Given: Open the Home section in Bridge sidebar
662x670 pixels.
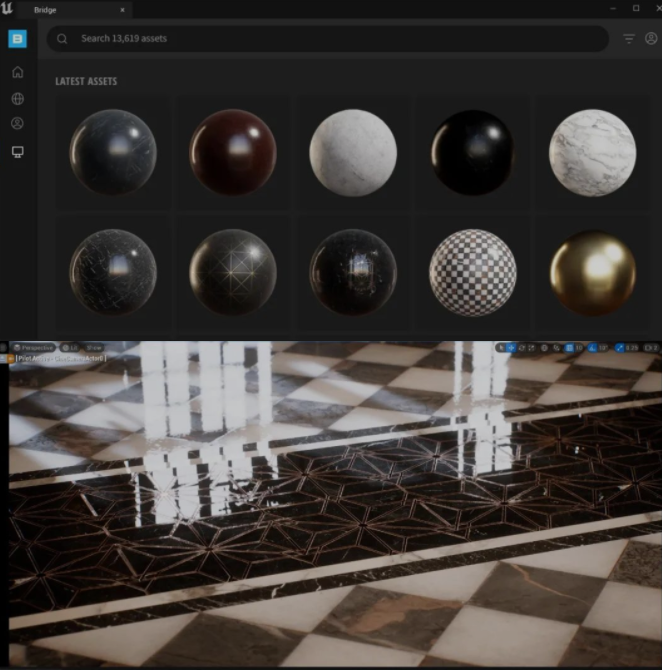Looking at the screenshot, I should [17, 72].
